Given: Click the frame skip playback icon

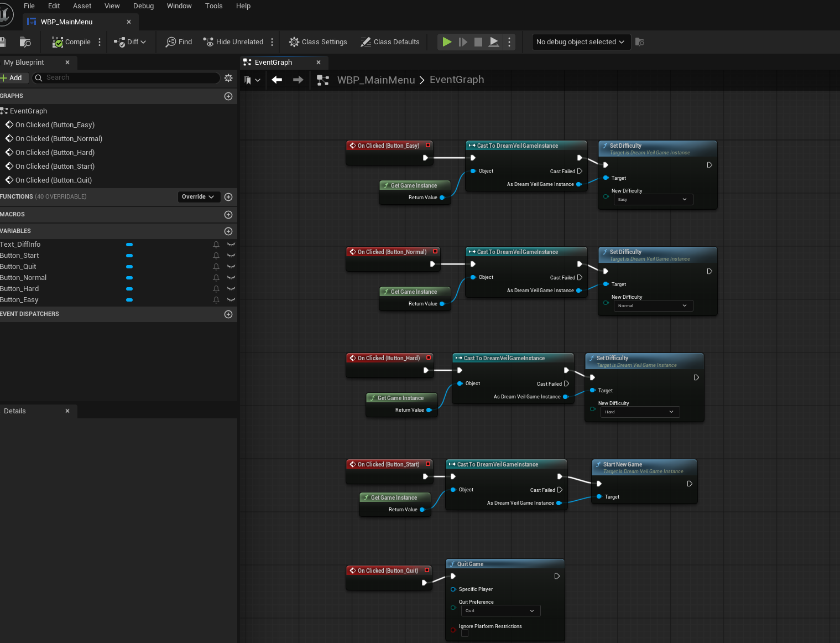Looking at the screenshot, I should pyautogui.click(x=463, y=42).
